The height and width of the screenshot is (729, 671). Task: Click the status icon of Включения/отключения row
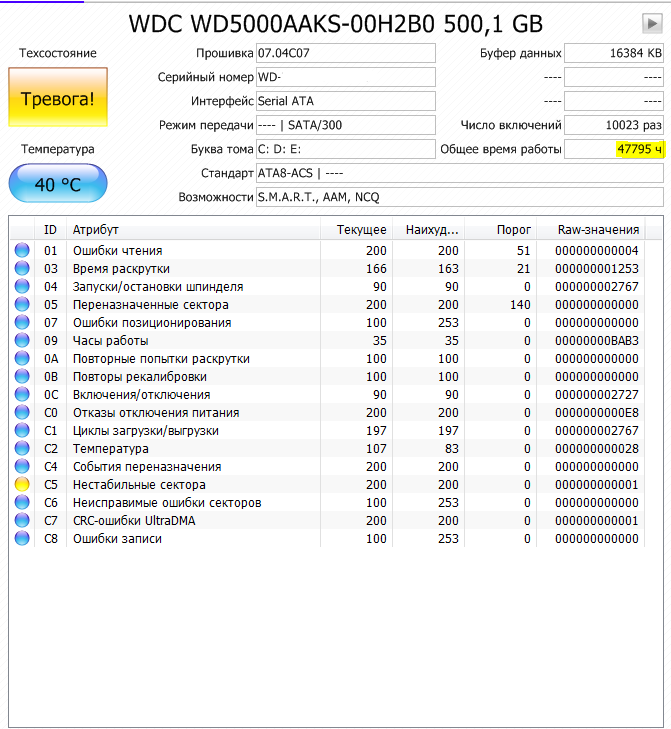click(x=22, y=394)
